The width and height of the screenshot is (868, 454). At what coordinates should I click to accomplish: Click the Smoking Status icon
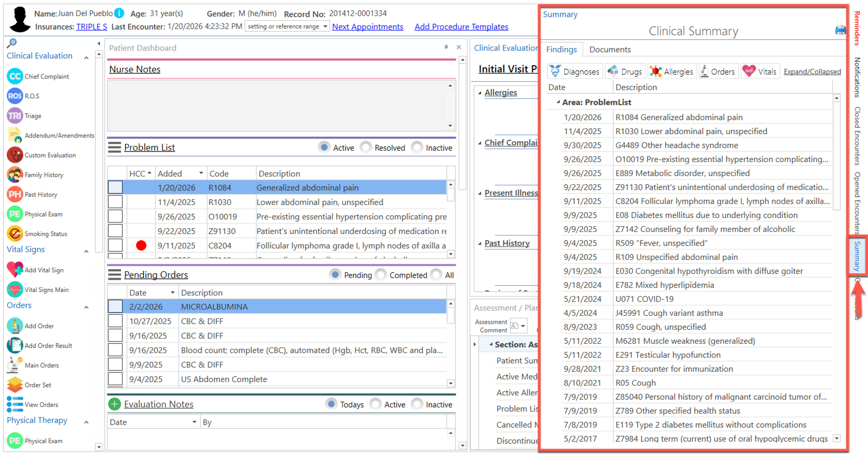pos(14,234)
